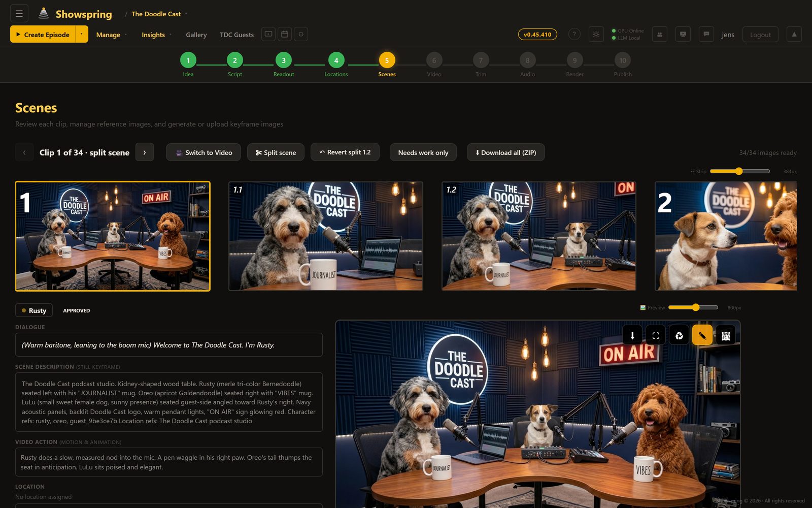Click the LLM Local status indicator

(x=626, y=38)
